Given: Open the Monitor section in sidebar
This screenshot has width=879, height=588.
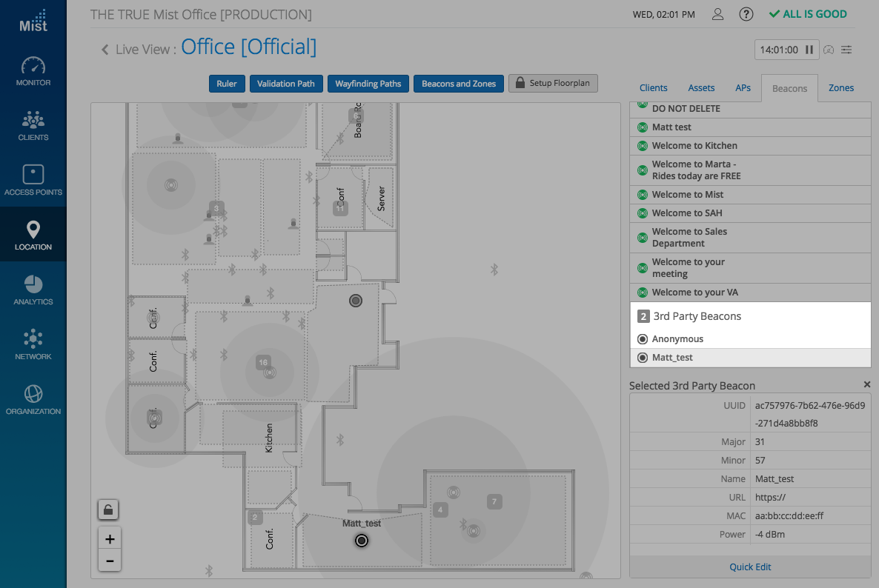Looking at the screenshot, I should (x=33, y=71).
